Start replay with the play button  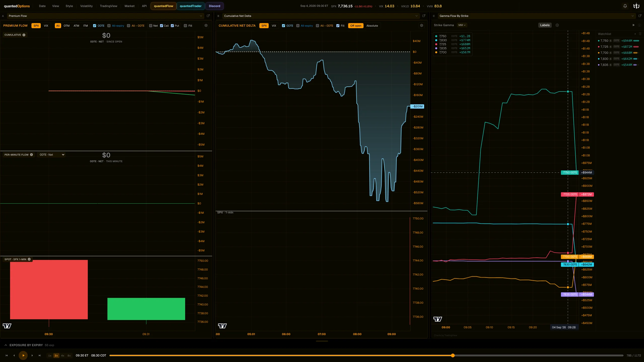pyautogui.click(x=23, y=355)
